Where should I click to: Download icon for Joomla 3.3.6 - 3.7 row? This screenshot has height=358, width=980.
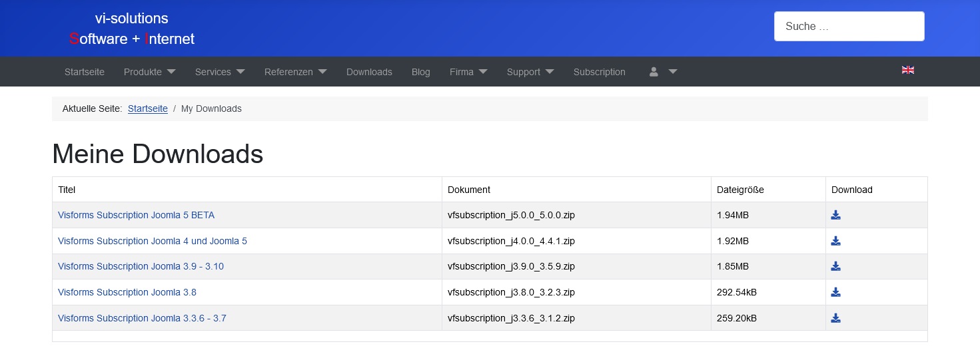(x=835, y=318)
